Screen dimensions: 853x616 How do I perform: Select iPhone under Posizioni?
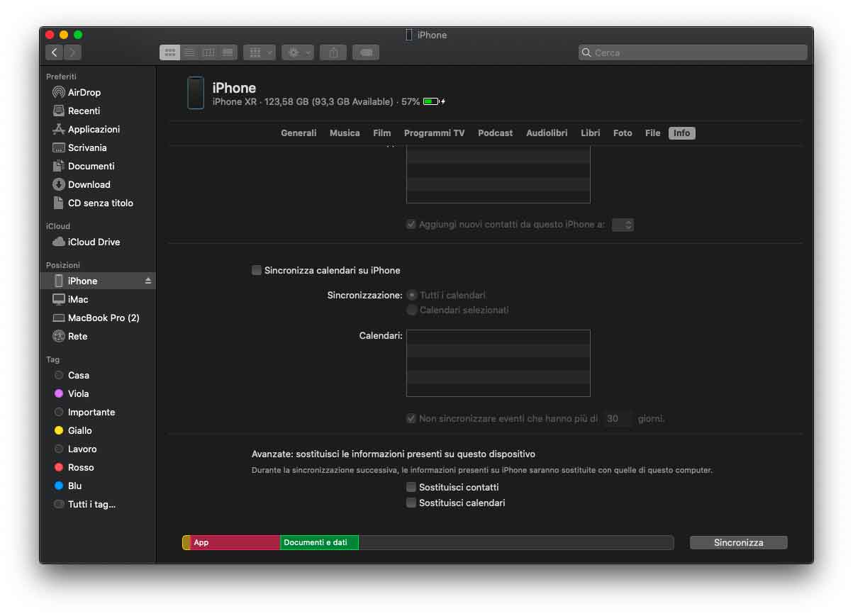point(97,281)
